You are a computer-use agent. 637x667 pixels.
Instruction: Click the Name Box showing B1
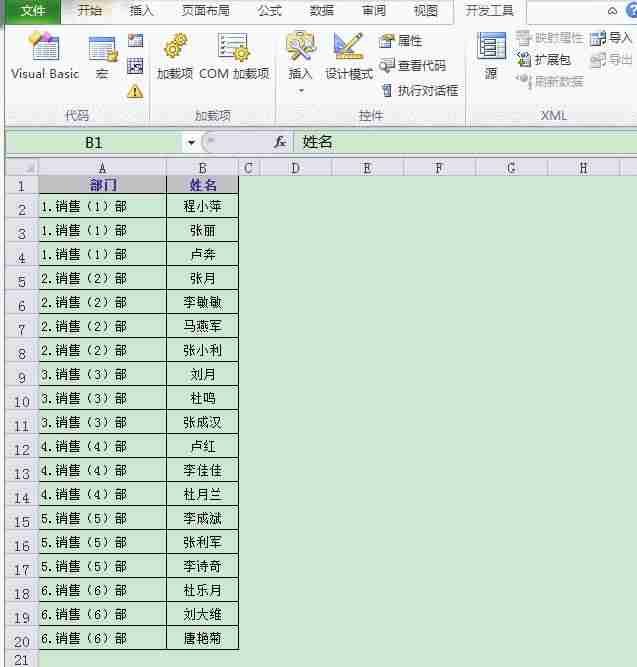[x=94, y=143]
